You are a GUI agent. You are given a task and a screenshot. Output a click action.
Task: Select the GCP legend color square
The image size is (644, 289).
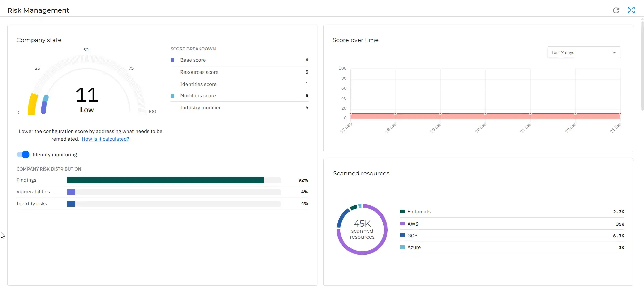(402, 235)
